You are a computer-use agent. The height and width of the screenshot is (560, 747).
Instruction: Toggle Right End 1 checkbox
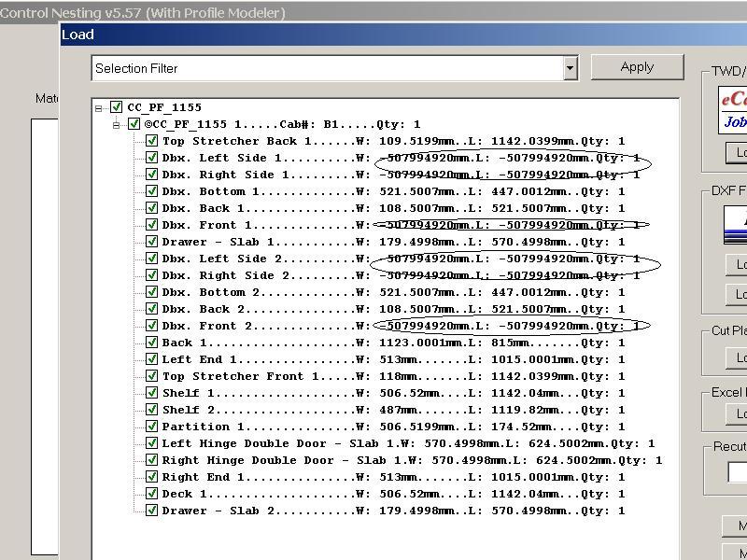151,477
